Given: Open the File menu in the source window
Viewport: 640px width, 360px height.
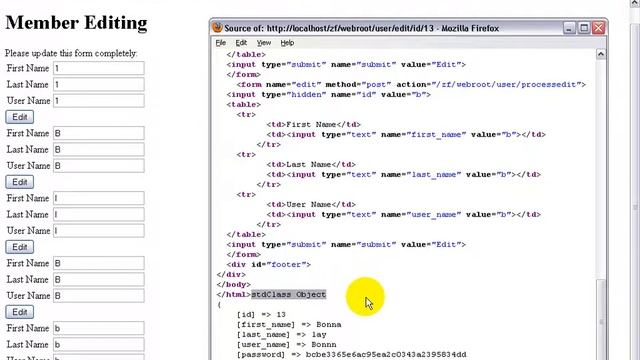Looking at the screenshot, I should tap(221, 43).
